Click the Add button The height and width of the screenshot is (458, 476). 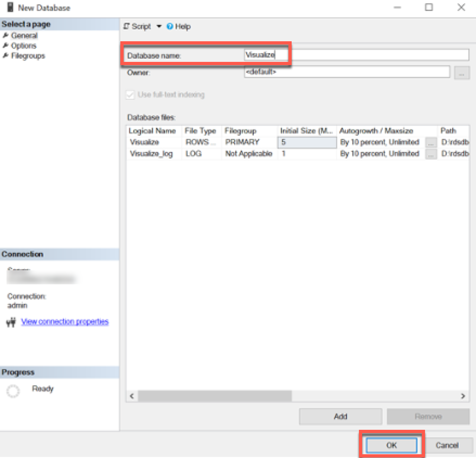point(340,417)
